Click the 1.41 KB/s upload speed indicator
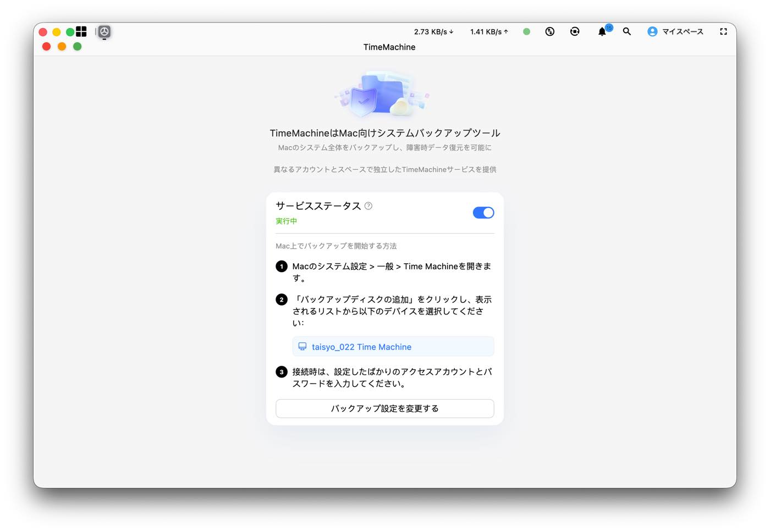Image resolution: width=770 pixels, height=532 pixels. [489, 32]
